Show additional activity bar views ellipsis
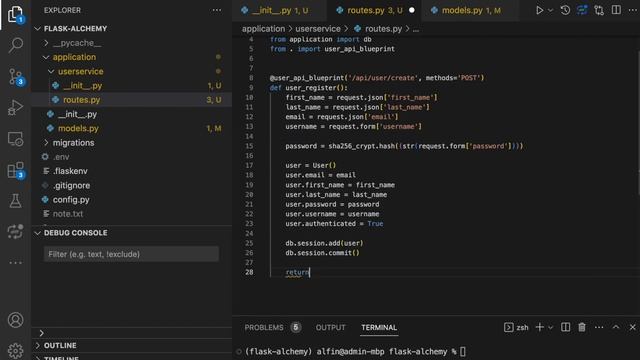Viewport: 640px width, 360px height. point(16,262)
